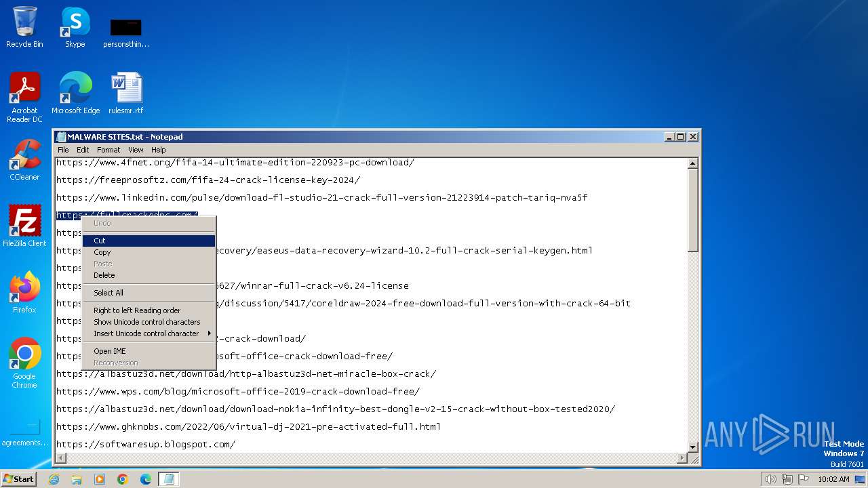Click the vertical scrollbar thumb

692,210
